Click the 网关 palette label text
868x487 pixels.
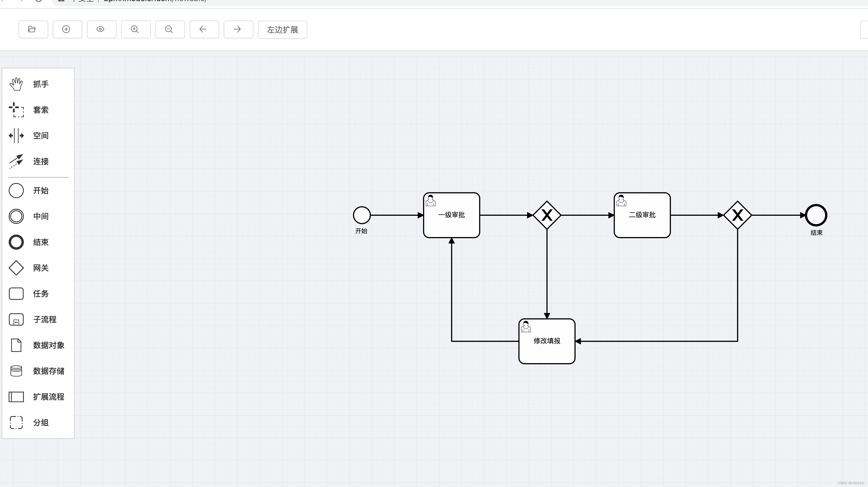click(x=41, y=268)
